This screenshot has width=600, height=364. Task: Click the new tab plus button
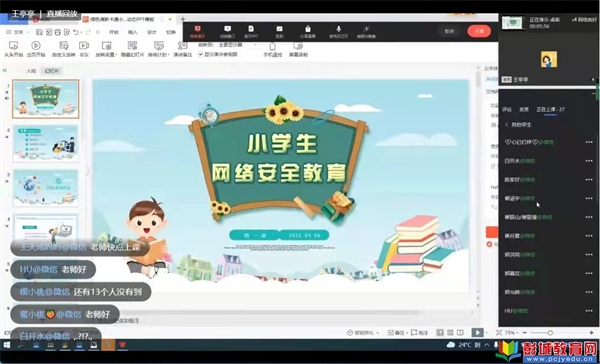point(183,19)
